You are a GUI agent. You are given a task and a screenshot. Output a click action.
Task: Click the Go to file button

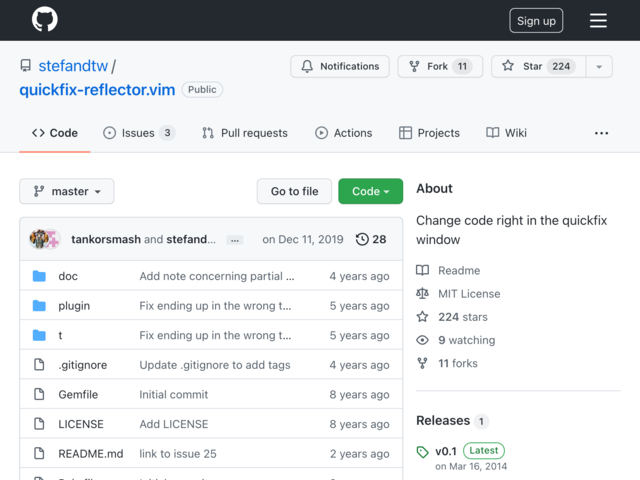click(x=294, y=191)
